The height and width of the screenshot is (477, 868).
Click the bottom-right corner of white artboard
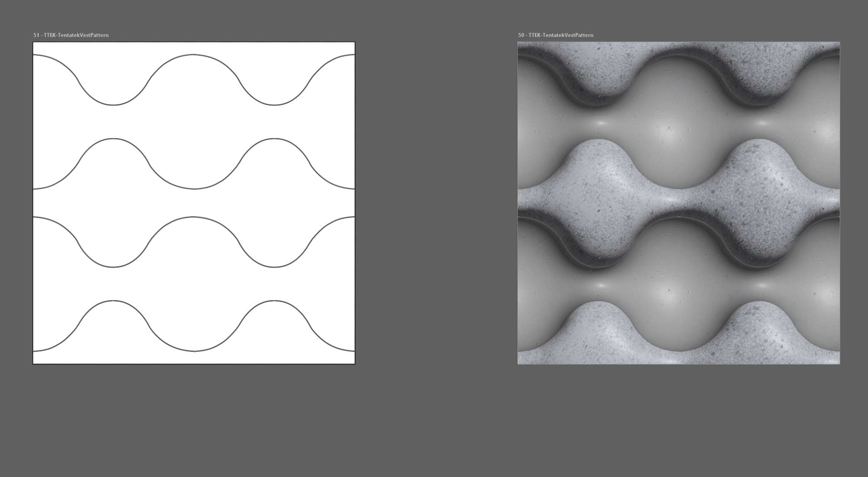355,364
